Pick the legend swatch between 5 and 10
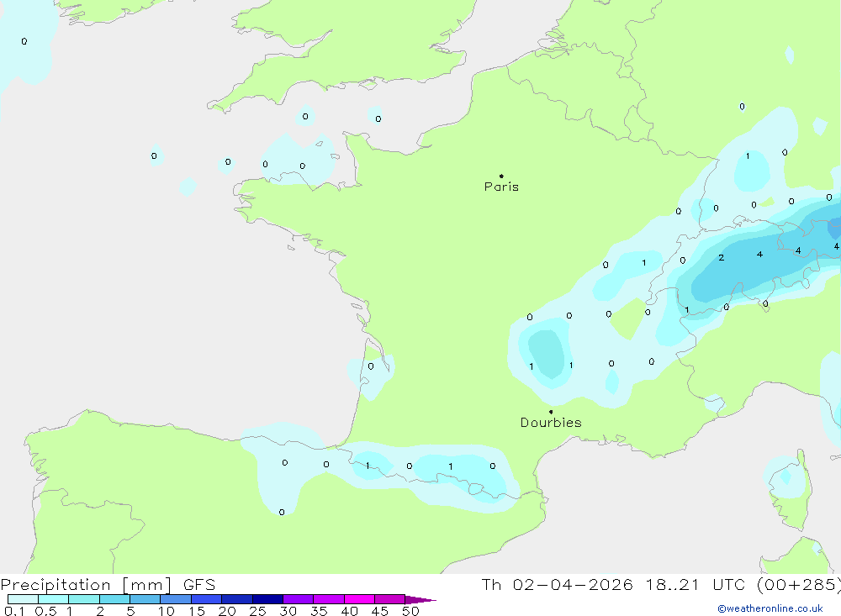The height and width of the screenshot is (616, 841). click(x=145, y=599)
